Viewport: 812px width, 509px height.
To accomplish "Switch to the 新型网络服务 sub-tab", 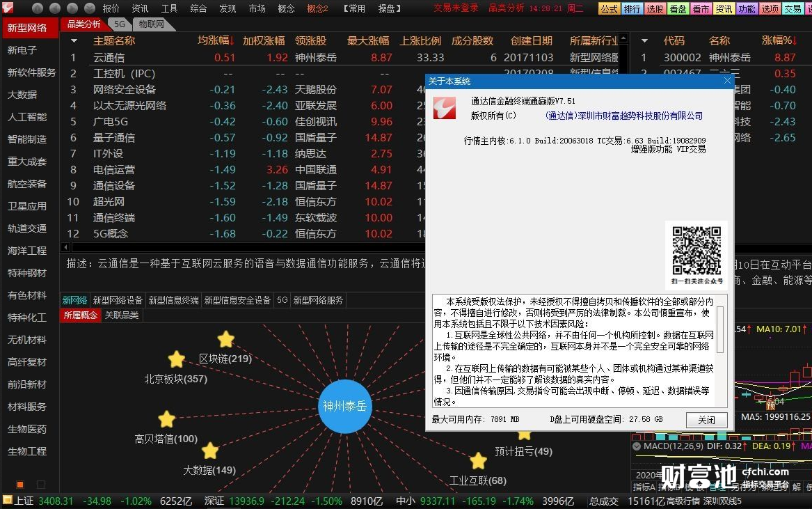I will pyautogui.click(x=318, y=300).
